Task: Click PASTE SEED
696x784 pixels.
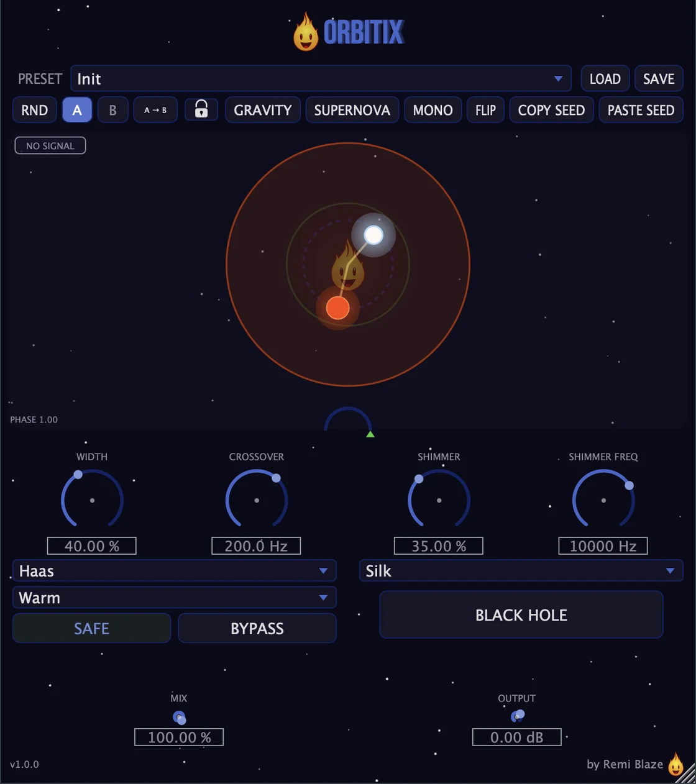Action: pos(641,110)
